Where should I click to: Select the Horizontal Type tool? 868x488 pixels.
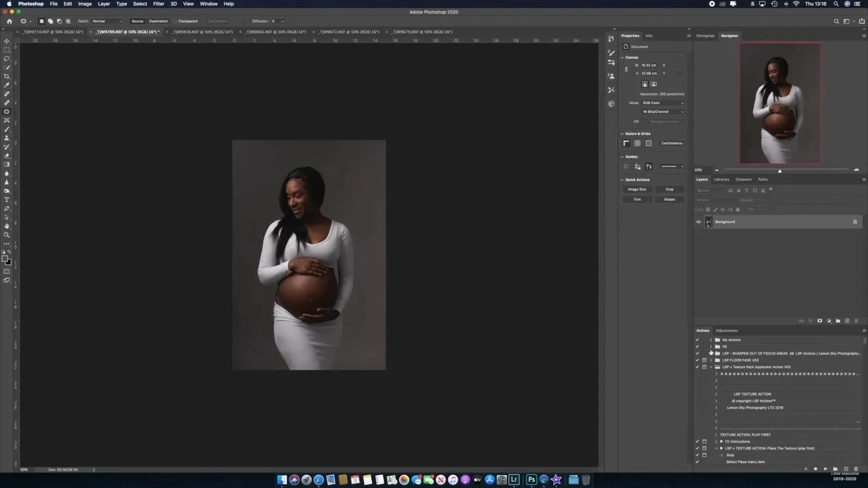click(7, 200)
